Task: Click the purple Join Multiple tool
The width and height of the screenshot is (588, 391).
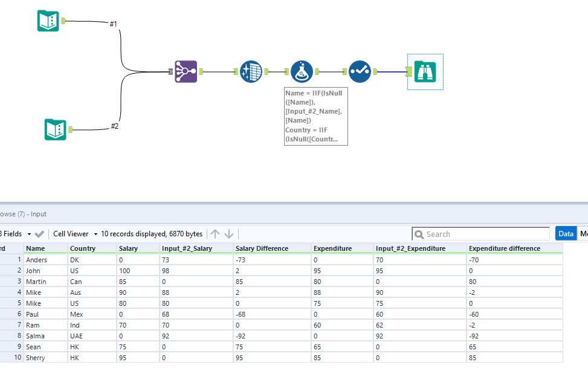Action: [x=186, y=71]
